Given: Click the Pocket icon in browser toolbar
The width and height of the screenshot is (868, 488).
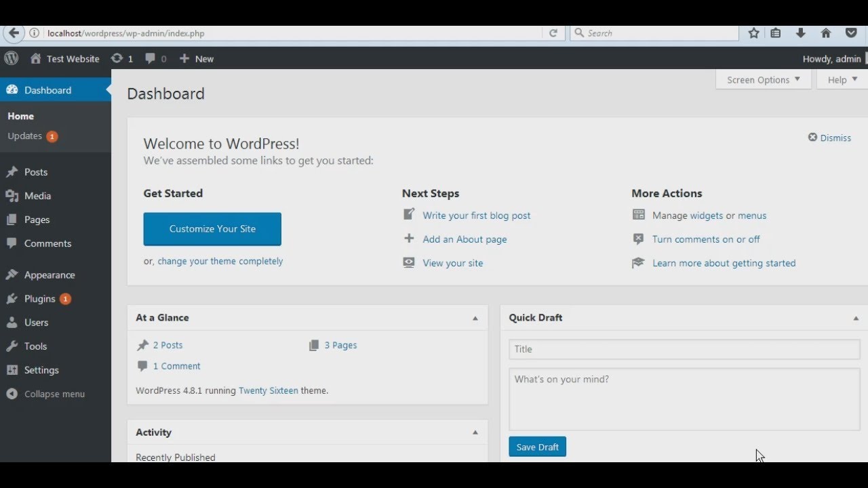Looking at the screenshot, I should tap(851, 33).
